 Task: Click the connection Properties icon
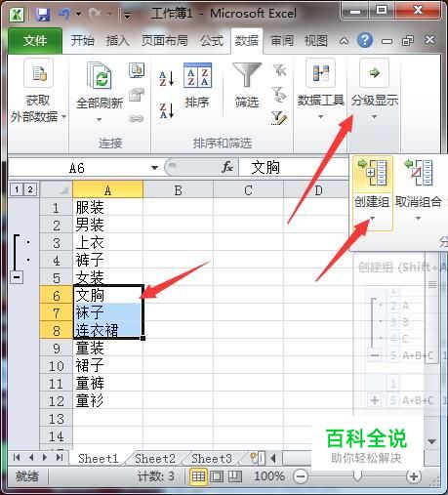tap(137, 95)
